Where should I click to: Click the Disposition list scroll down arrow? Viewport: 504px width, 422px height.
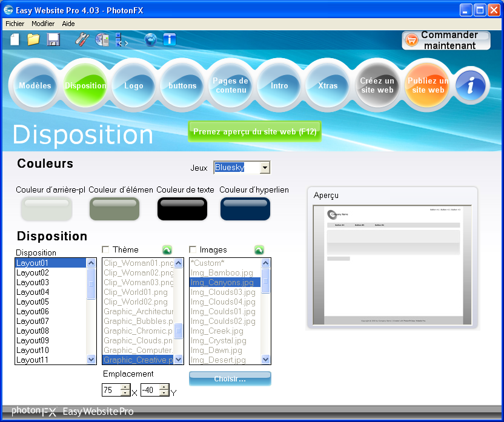91,360
